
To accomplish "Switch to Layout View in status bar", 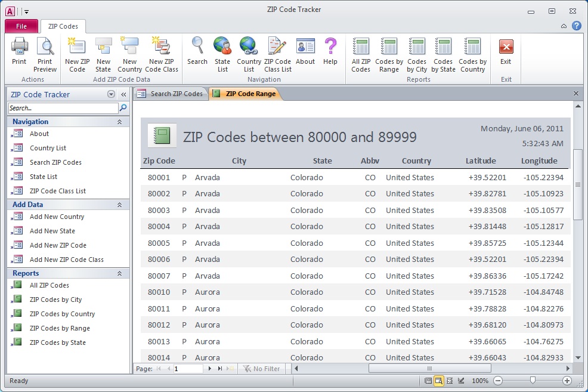I will (450, 381).
